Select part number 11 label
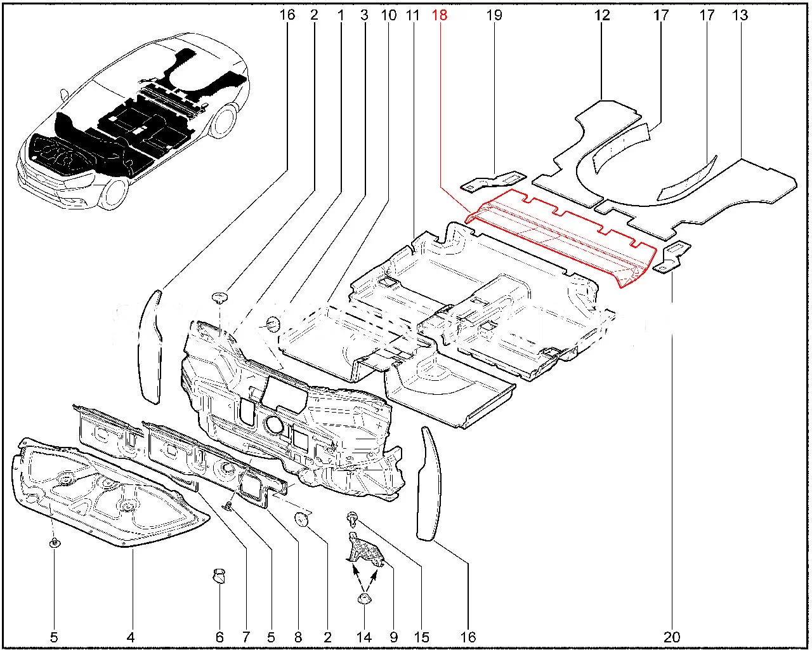The height and width of the screenshot is (650, 812). click(413, 15)
